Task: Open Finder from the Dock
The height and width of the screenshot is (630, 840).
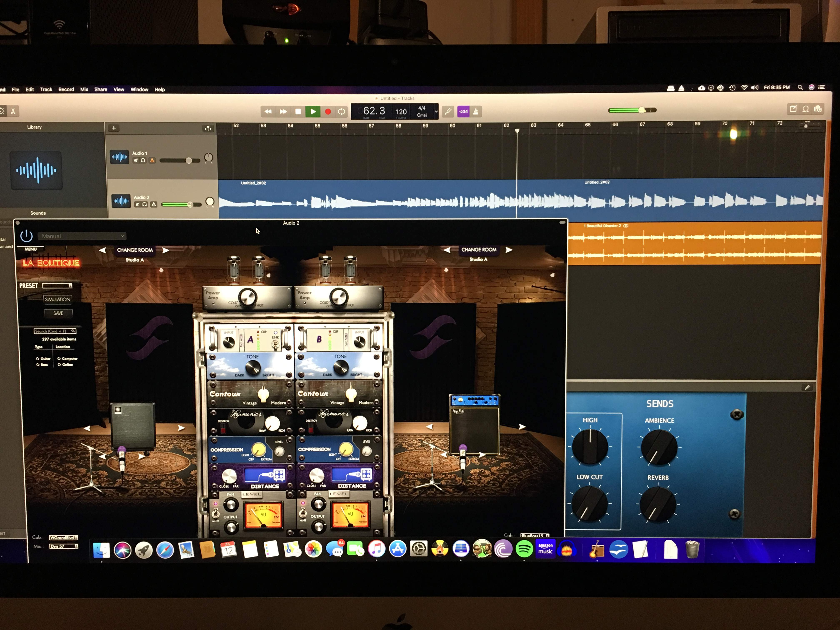Action: click(101, 550)
